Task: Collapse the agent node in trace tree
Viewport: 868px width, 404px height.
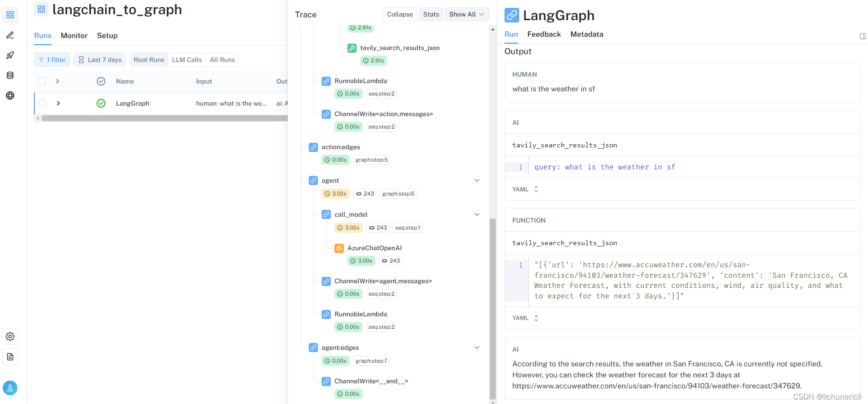Action: coord(477,180)
